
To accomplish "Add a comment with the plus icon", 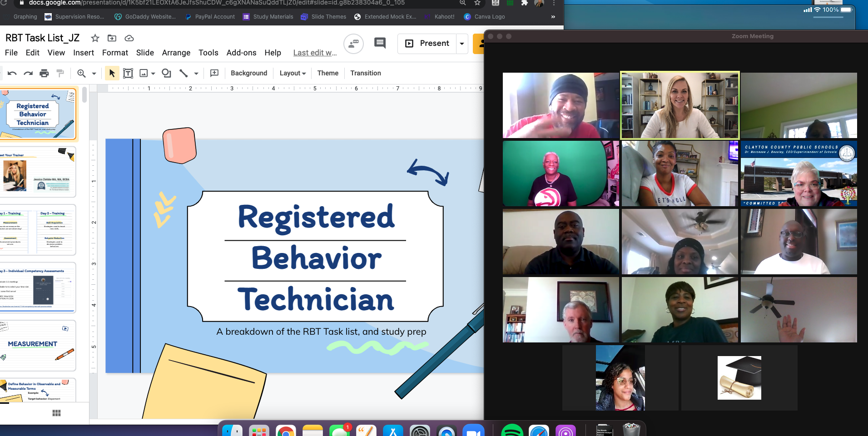I will click(x=214, y=73).
